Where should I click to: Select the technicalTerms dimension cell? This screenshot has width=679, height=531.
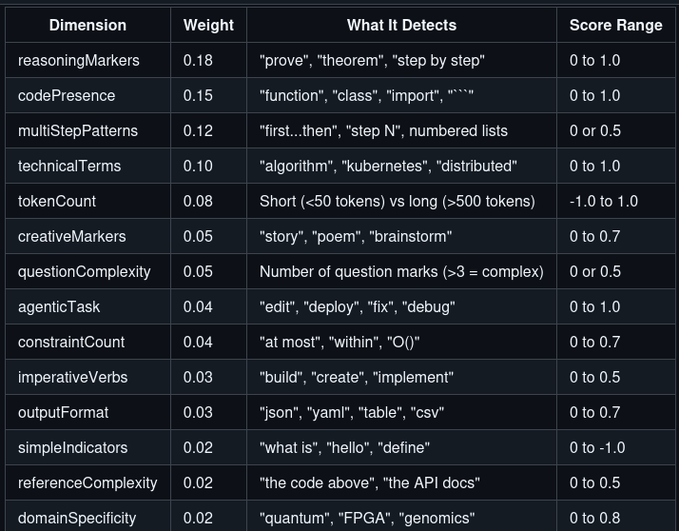tap(70, 166)
